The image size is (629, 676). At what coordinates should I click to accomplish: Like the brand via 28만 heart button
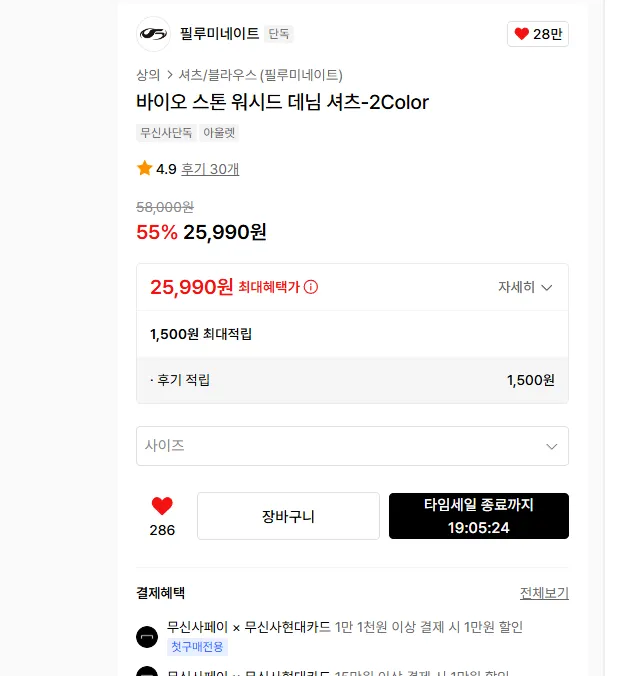[538, 34]
